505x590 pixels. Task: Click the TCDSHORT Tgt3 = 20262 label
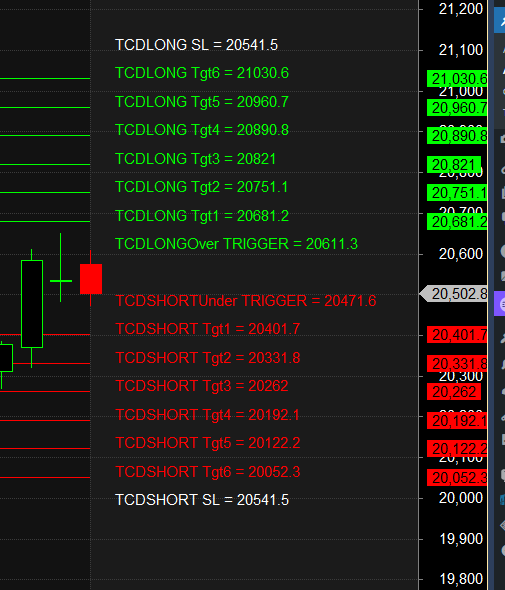point(202,386)
